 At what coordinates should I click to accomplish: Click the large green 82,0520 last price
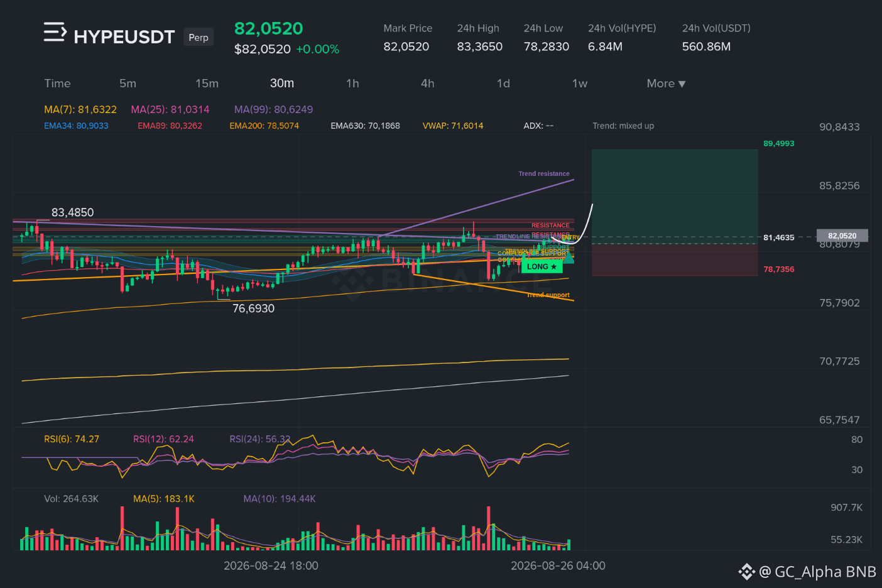(268, 28)
